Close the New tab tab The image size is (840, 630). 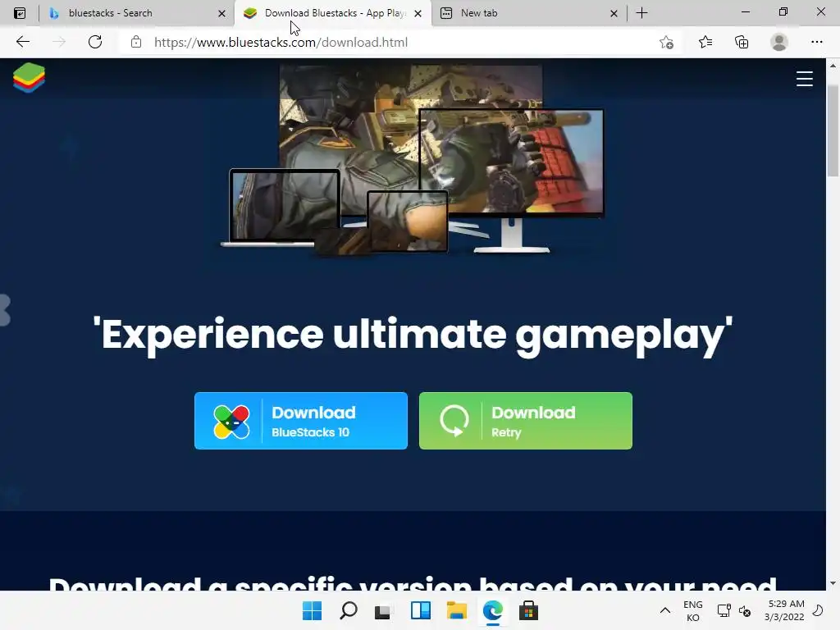click(x=614, y=13)
